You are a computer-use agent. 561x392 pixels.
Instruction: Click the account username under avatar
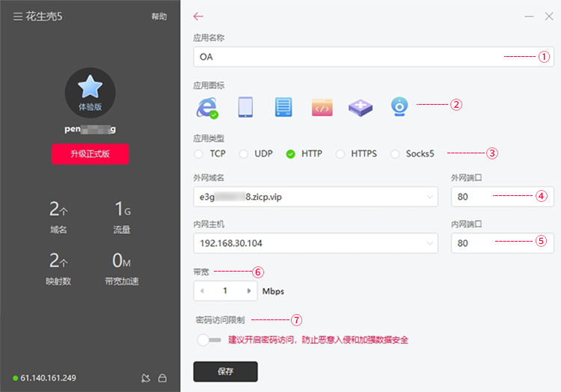[91, 129]
